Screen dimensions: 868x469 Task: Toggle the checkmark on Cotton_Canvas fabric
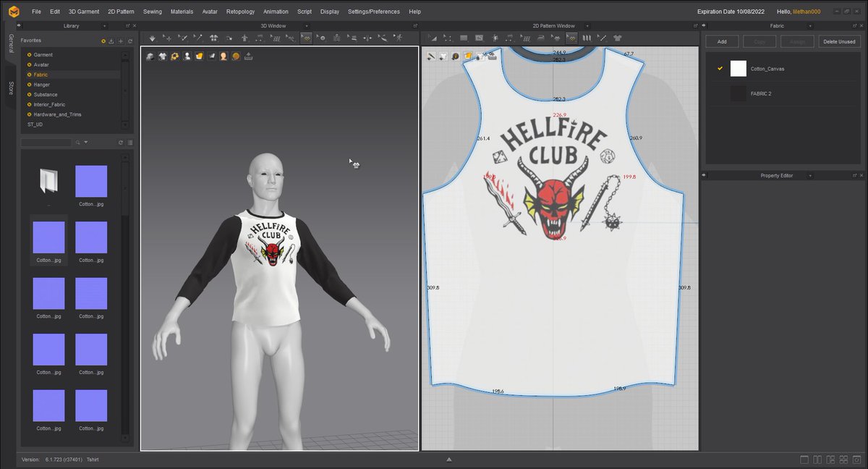[x=720, y=69]
